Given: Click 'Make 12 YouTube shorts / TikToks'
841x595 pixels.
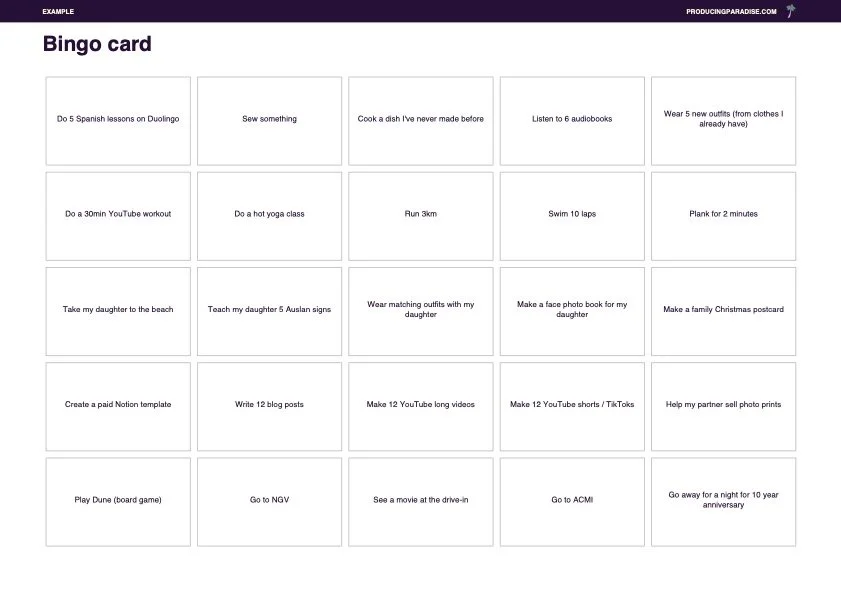Looking at the screenshot, I should (x=572, y=407).
